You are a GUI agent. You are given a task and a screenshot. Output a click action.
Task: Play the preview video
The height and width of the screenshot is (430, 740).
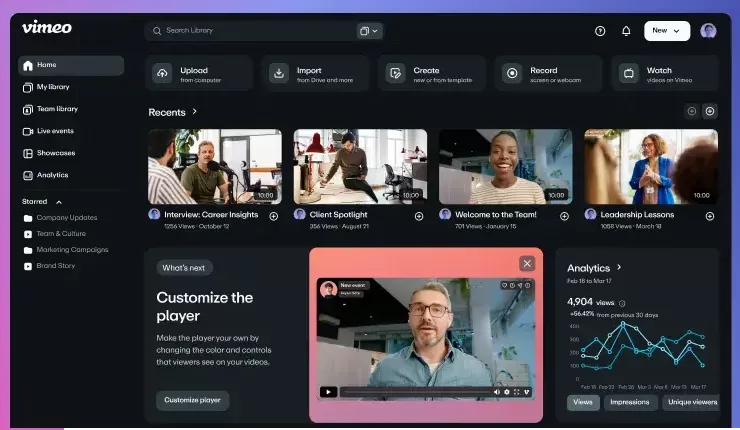pyautogui.click(x=328, y=392)
